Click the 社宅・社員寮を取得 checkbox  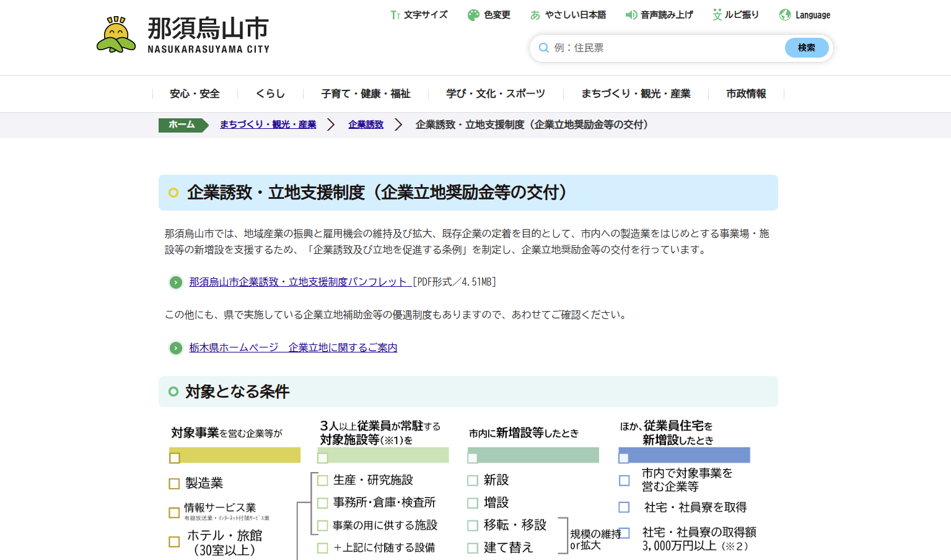click(x=625, y=507)
